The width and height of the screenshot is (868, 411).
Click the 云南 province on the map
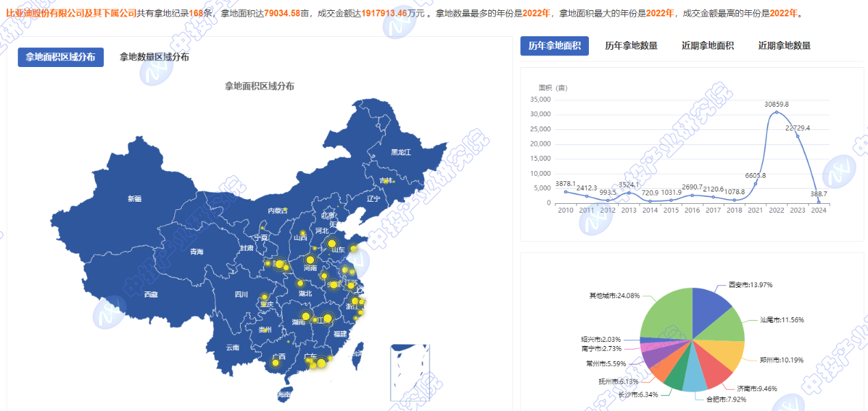(233, 347)
